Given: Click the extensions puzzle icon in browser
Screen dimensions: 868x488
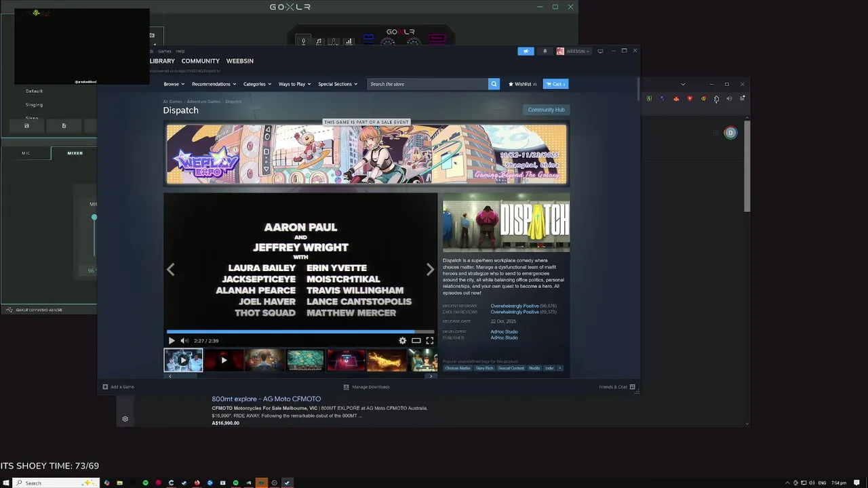Looking at the screenshot, I should [x=716, y=99].
